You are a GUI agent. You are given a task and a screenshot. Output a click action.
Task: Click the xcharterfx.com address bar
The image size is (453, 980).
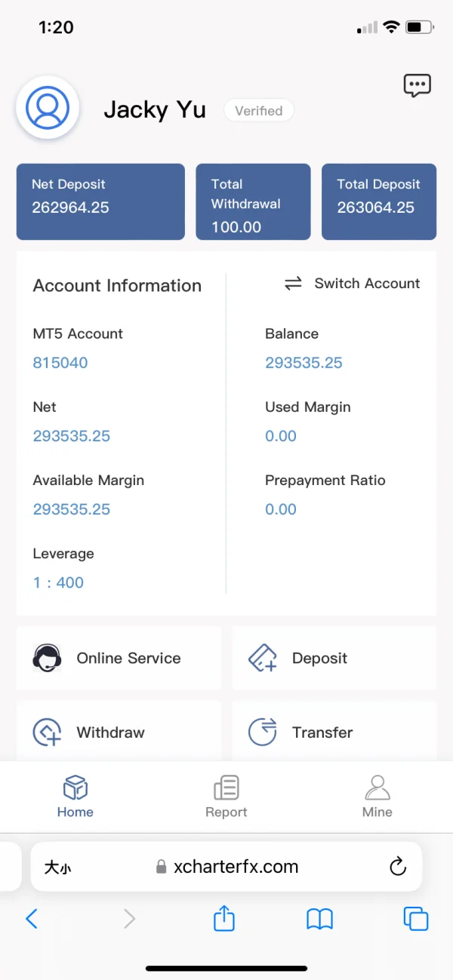[x=236, y=867]
